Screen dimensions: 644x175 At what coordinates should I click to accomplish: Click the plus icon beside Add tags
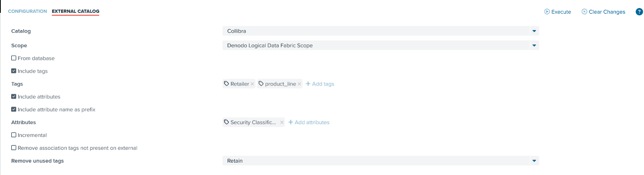coord(308,83)
